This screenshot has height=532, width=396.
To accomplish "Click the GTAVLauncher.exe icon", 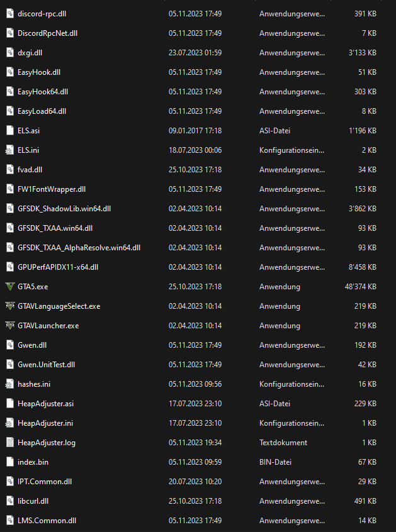I will click(10, 326).
